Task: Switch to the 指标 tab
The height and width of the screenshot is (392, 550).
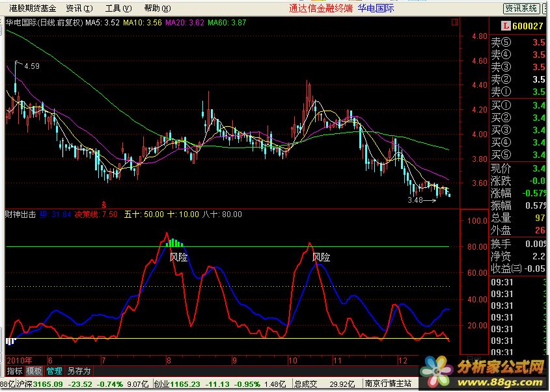Action: [15, 371]
